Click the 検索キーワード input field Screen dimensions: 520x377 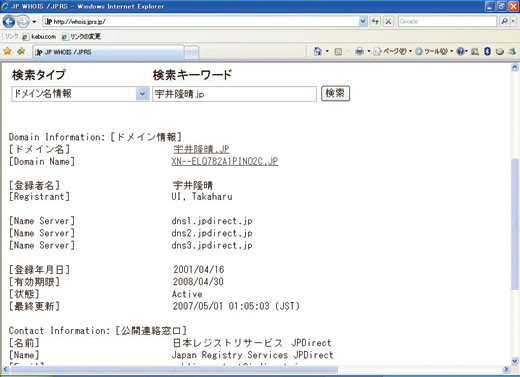(234, 94)
